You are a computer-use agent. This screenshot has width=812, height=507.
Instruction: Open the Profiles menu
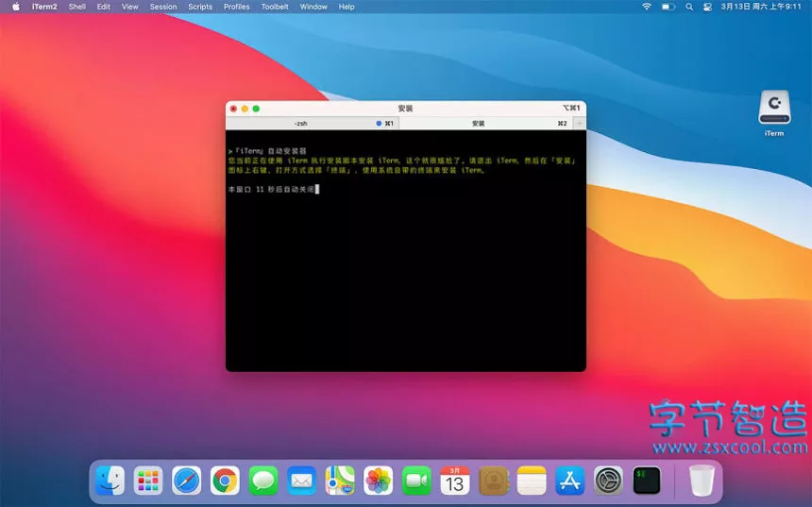[x=237, y=7]
